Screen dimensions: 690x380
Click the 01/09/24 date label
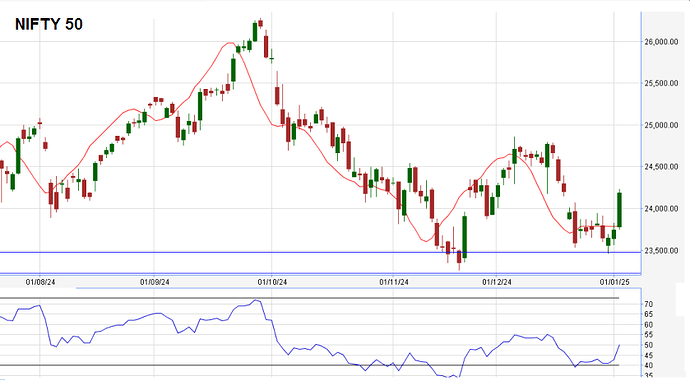154,282
